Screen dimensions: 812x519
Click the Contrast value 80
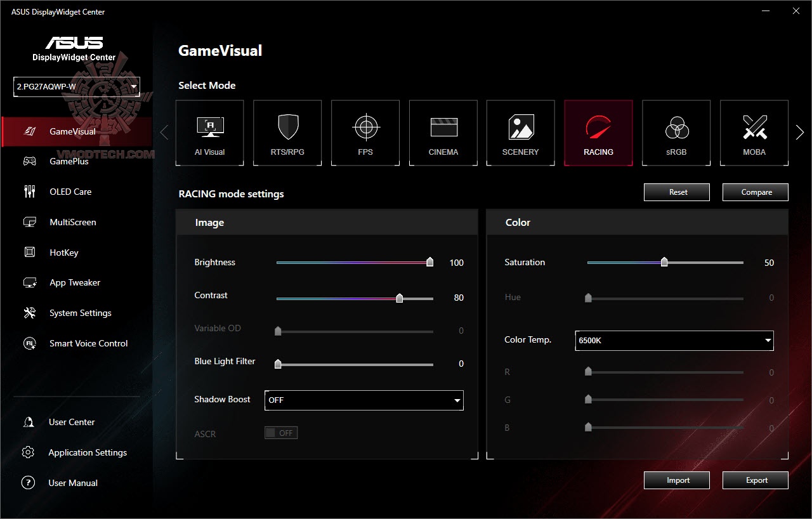pos(459,298)
